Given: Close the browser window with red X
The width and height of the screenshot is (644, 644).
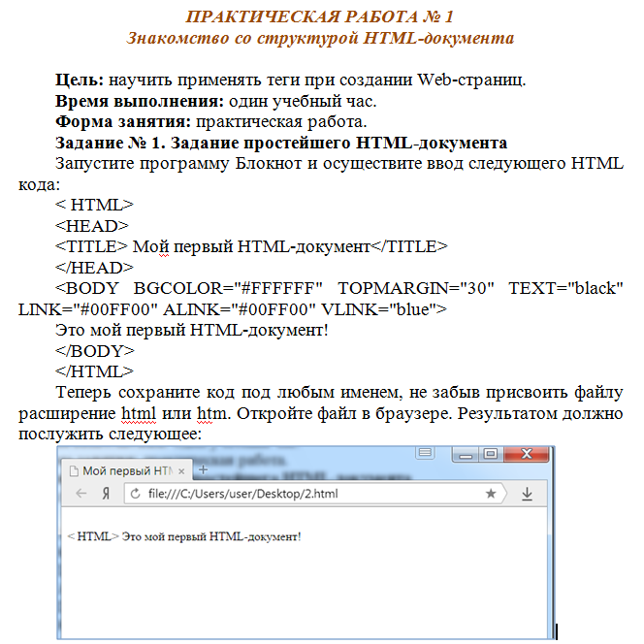Looking at the screenshot, I should click(x=527, y=454).
